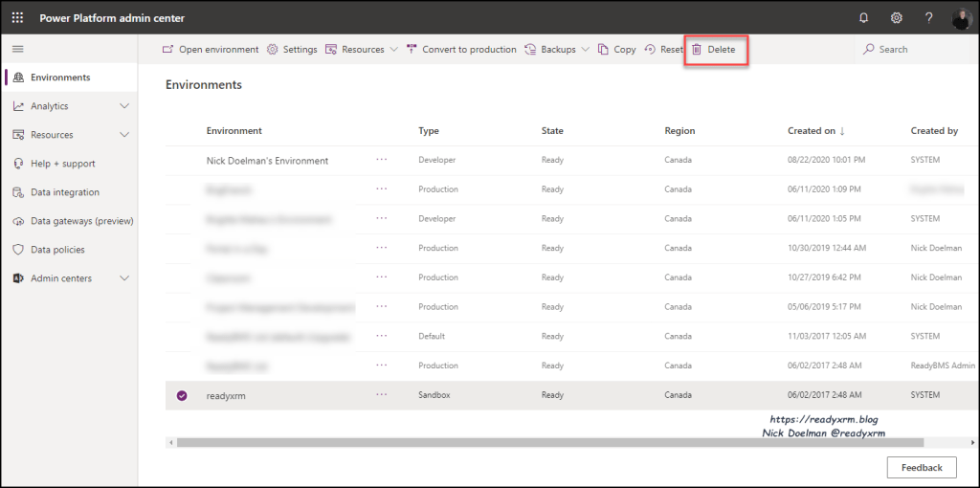Click the notifications bell icon

tap(863, 18)
